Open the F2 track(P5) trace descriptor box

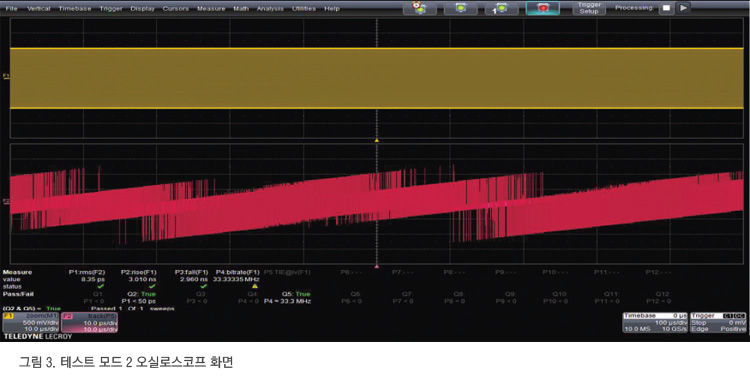[x=89, y=323]
